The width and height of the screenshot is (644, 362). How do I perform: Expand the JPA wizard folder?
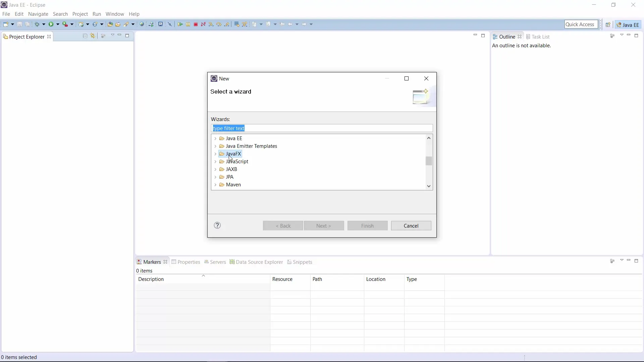tap(215, 177)
